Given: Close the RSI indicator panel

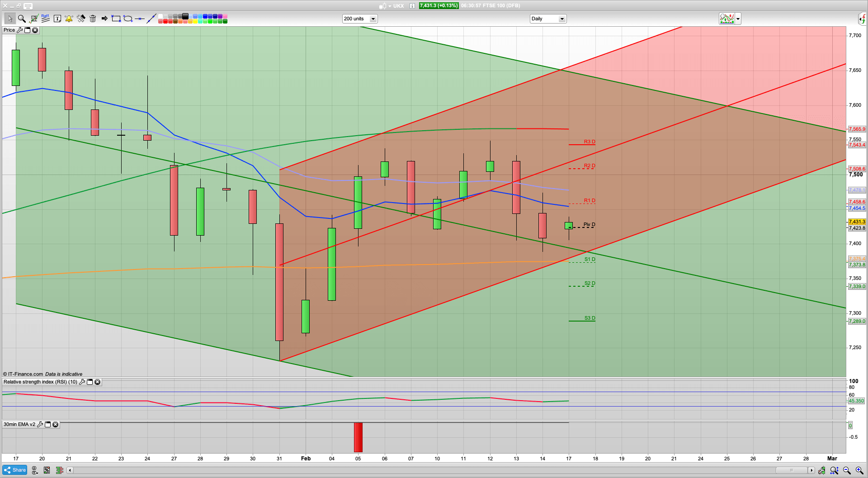Looking at the screenshot, I should (x=97, y=382).
